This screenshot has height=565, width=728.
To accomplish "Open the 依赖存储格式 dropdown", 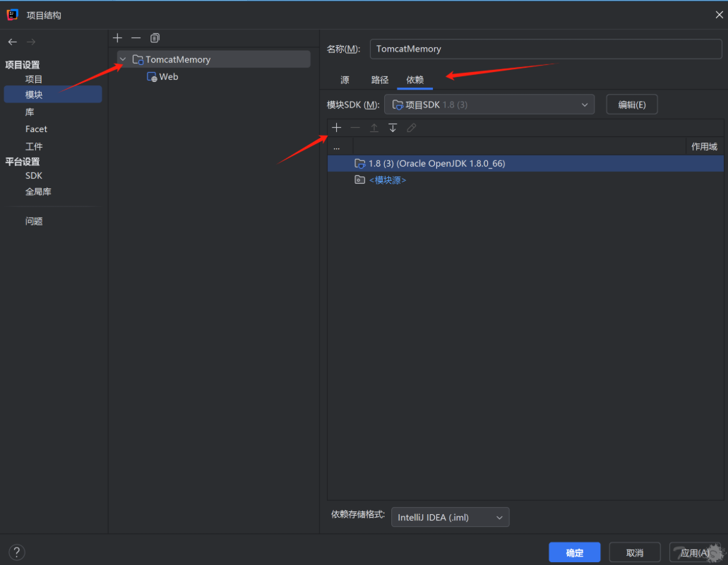I will 450,517.
